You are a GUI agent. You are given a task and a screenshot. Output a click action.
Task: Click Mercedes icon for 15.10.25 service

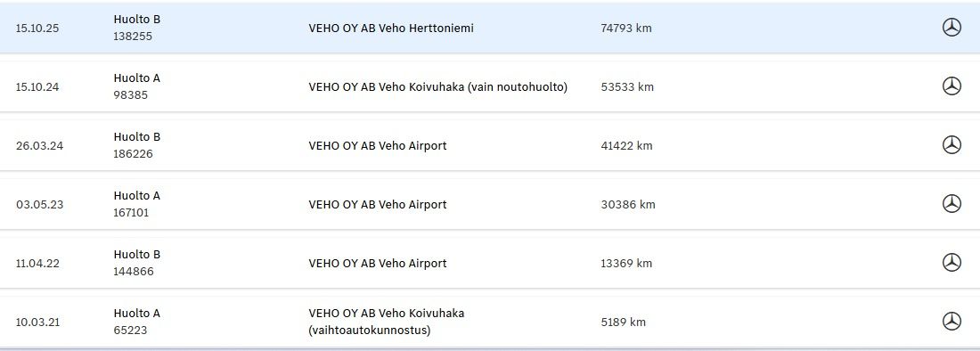[x=951, y=28]
